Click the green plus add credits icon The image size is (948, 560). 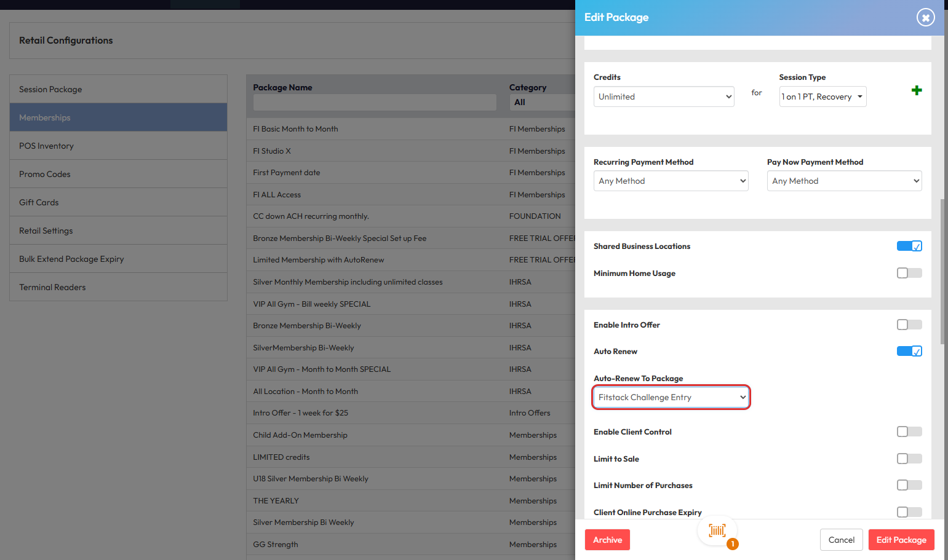point(916,90)
